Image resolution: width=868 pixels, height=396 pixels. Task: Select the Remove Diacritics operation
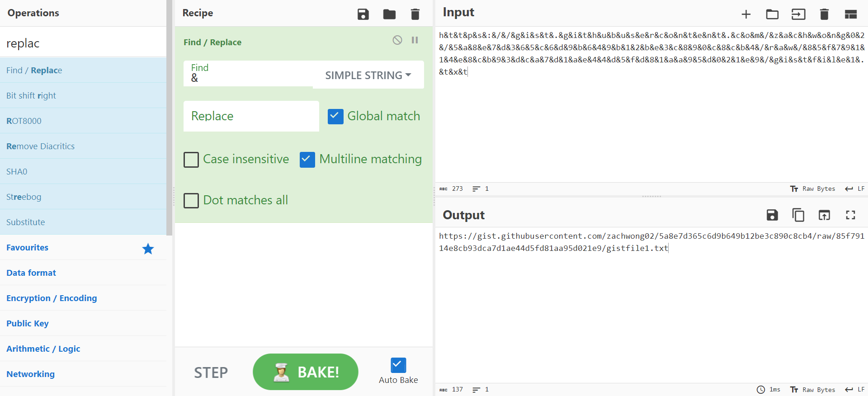[83, 146]
